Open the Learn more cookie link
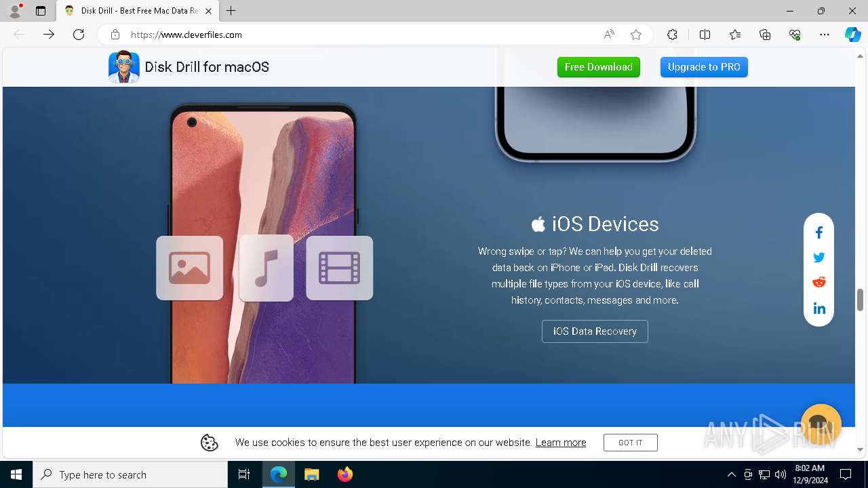The image size is (868, 488). (x=561, y=443)
